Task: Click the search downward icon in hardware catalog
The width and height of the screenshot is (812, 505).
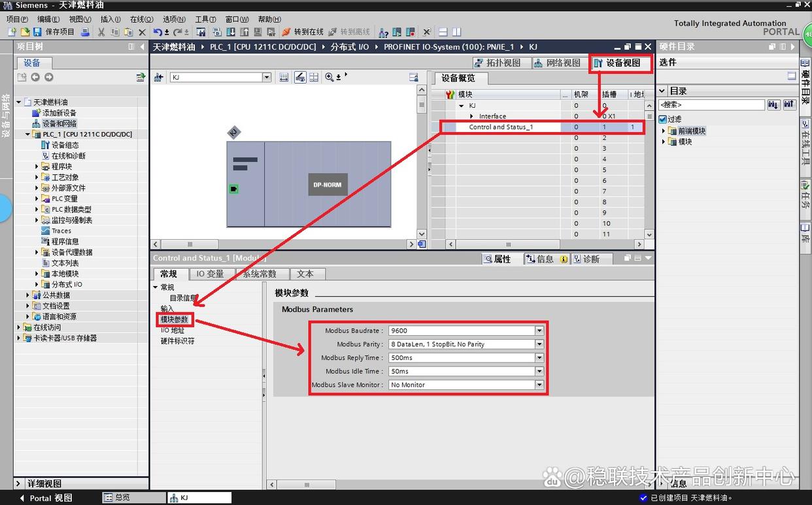Action: pos(773,105)
